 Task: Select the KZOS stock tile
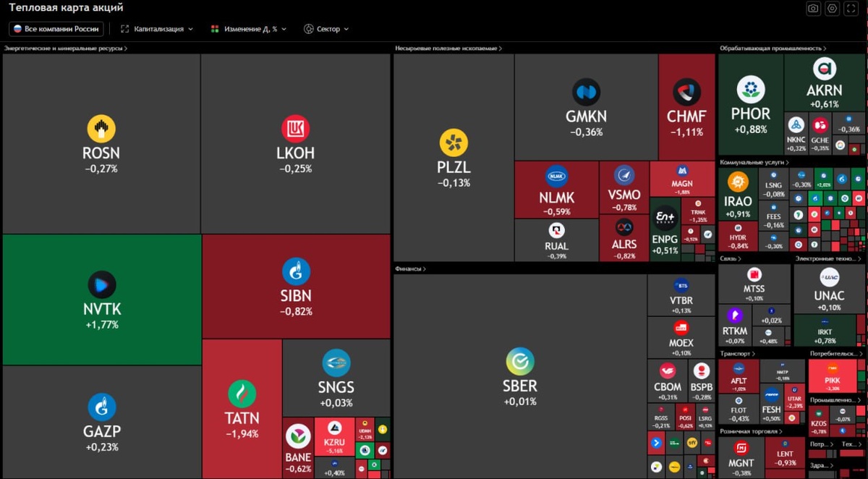click(819, 421)
